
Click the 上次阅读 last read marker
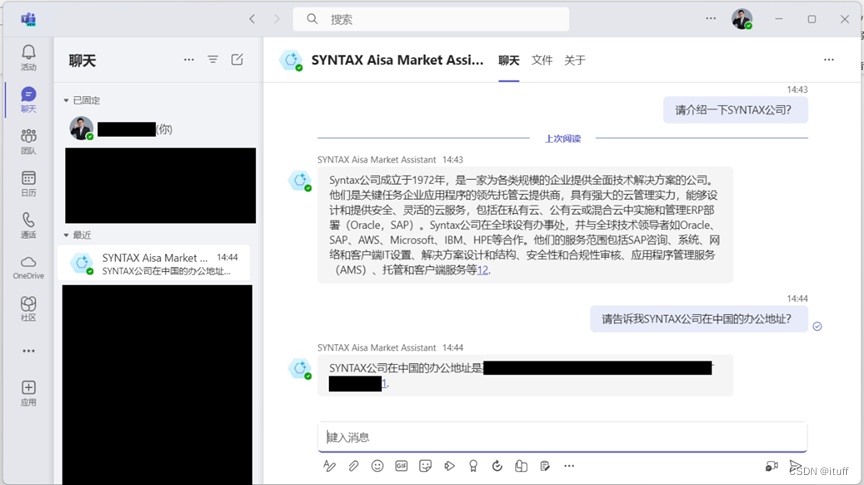pos(563,138)
